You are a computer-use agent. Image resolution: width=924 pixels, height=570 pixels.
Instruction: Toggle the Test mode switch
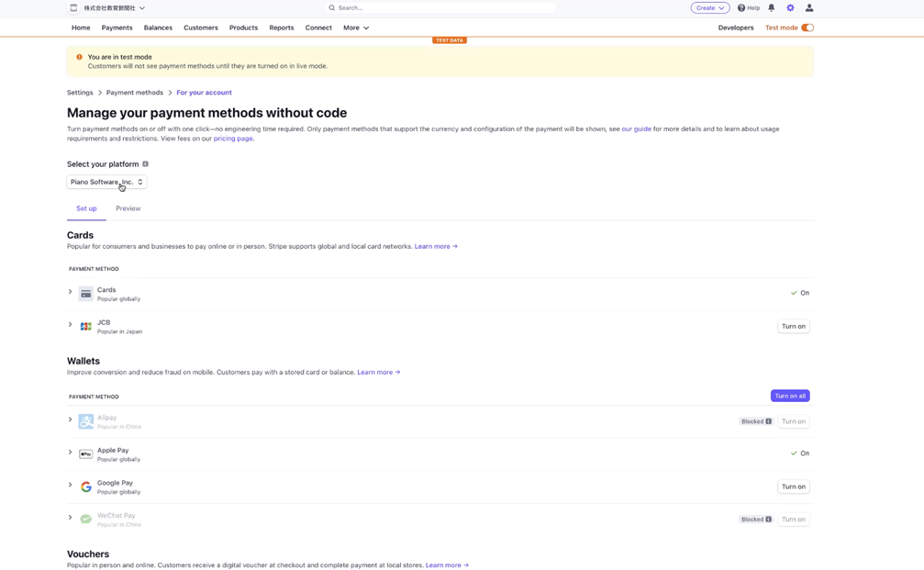coord(807,28)
